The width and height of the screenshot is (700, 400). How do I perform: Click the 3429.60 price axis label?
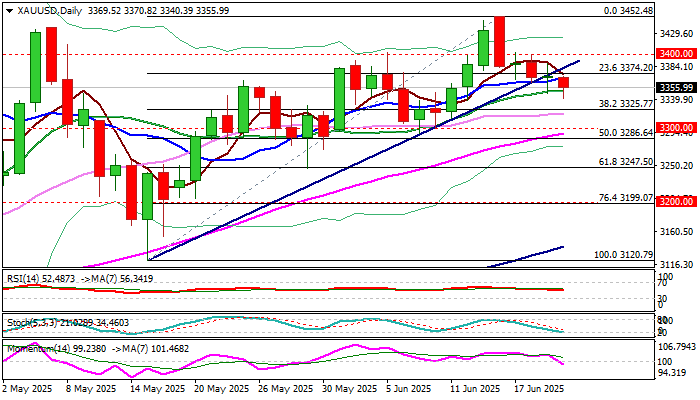[676, 33]
